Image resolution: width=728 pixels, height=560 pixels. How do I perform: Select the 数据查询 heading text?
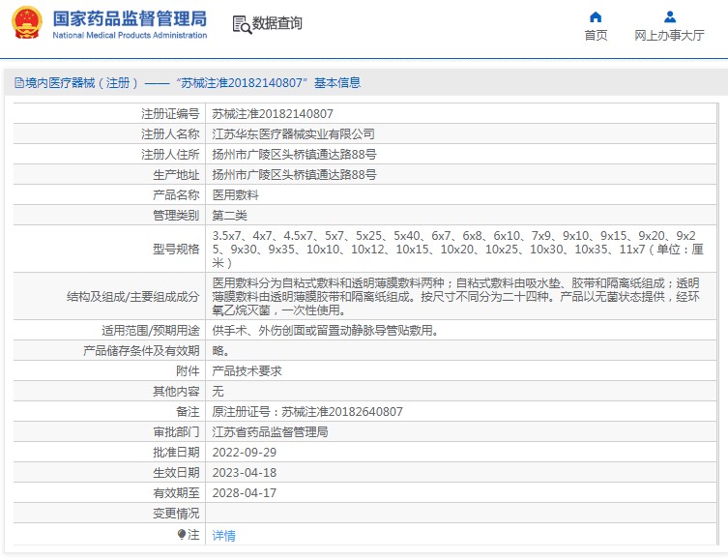point(277,23)
